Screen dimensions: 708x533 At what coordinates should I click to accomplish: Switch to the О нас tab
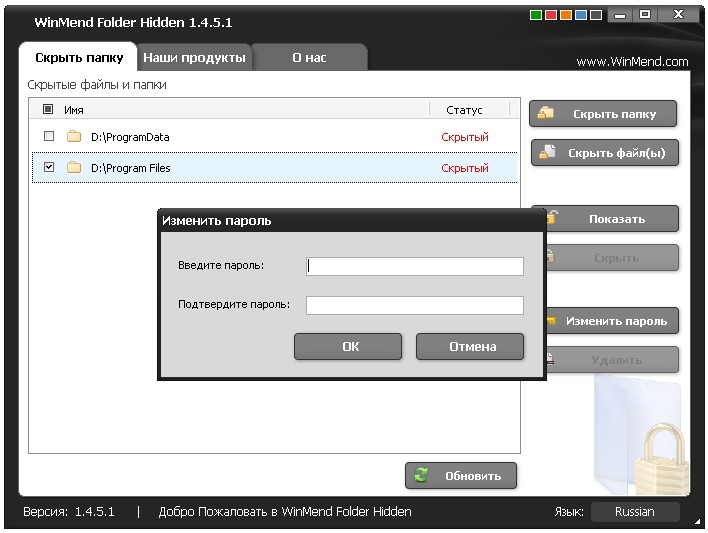pyautogui.click(x=309, y=57)
